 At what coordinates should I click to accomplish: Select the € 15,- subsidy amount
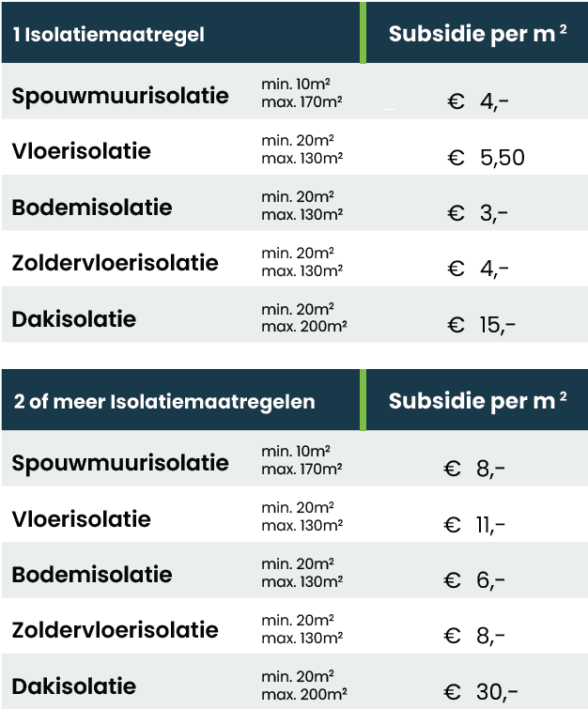[x=483, y=325]
